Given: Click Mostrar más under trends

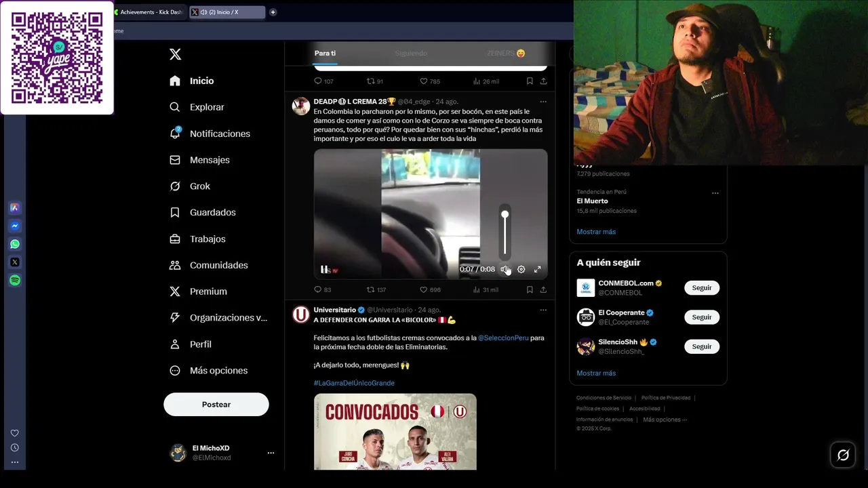Looking at the screenshot, I should (596, 232).
